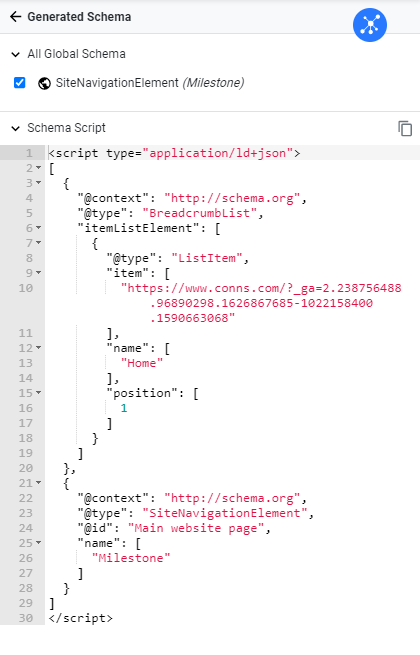
Task: Click the Generated Schema header title
Action: pyautogui.click(x=79, y=17)
